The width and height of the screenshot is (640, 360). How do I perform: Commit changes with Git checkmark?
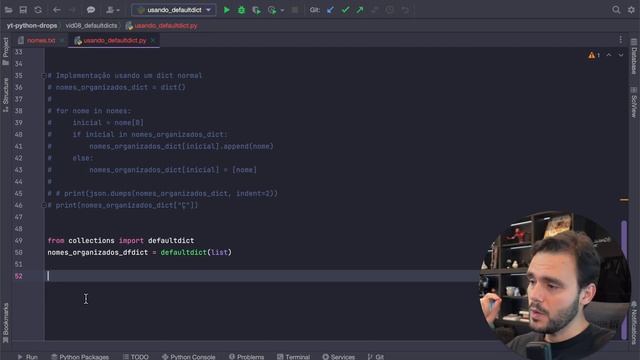345,10
